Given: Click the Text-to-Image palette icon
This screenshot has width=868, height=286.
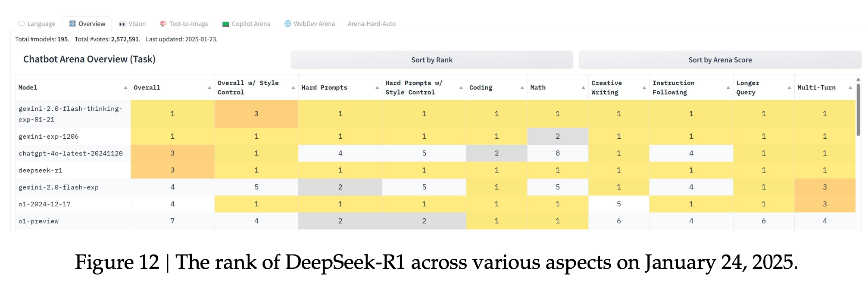Looking at the screenshot, I should pos(163,24).
